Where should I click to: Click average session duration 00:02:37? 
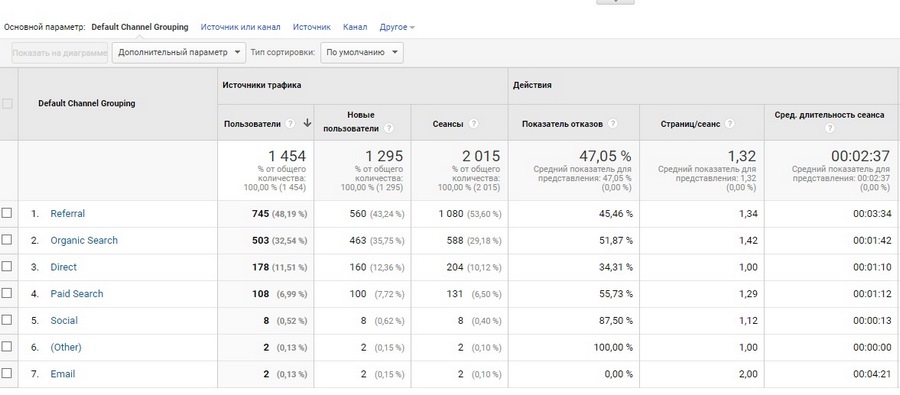coord(860,156)
